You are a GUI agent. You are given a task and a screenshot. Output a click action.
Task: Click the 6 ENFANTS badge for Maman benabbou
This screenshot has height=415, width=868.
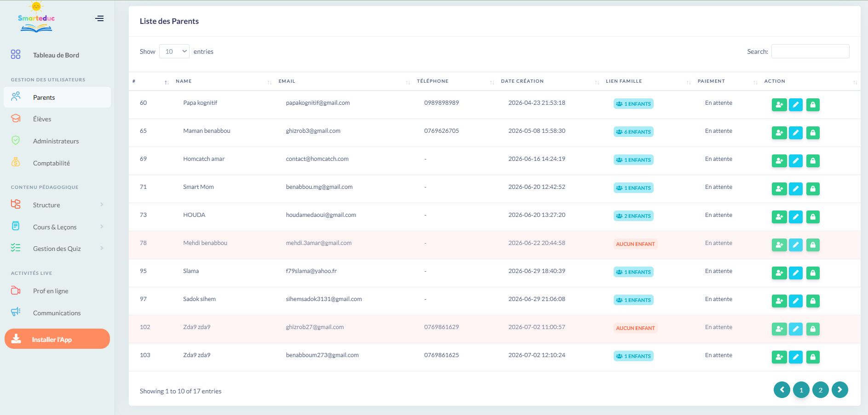click(633, 132)
